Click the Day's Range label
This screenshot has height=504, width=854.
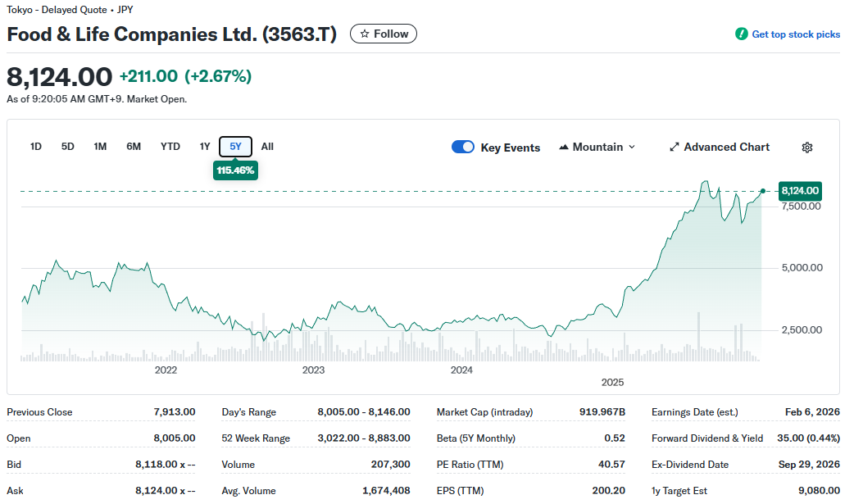249,412
